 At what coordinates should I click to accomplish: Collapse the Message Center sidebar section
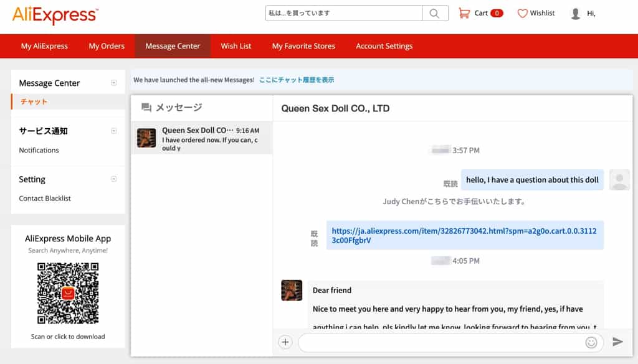tap(114, 83)
